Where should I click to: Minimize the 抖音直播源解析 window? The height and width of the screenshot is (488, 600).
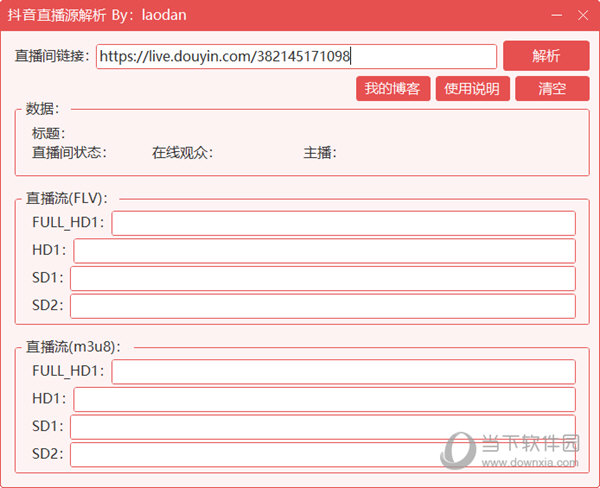(557, 15)
